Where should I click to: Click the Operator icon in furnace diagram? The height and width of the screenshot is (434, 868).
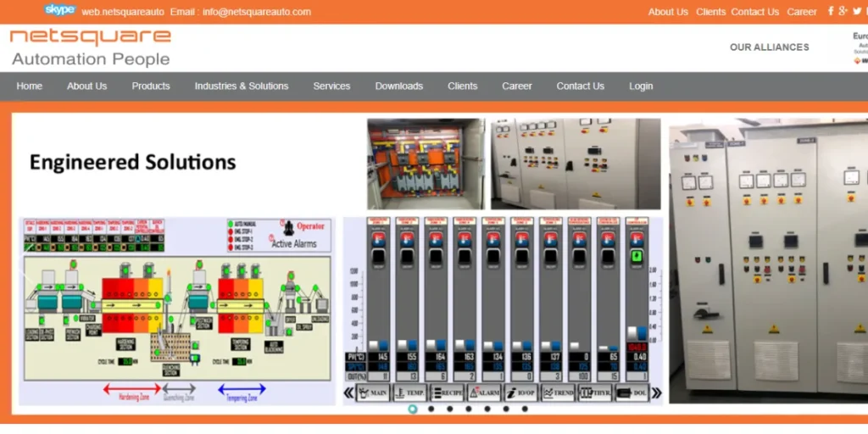coord(288,229)
